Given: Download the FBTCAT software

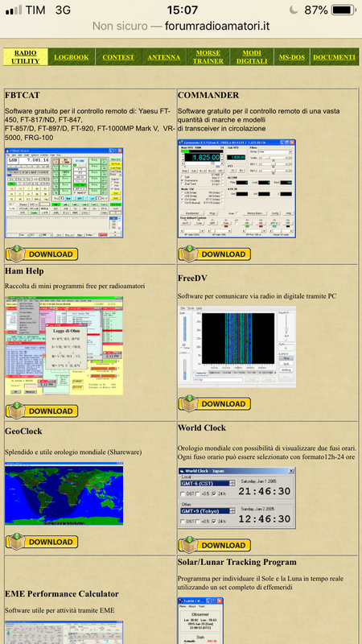Looking at the screenshot, I should point(42,254).
